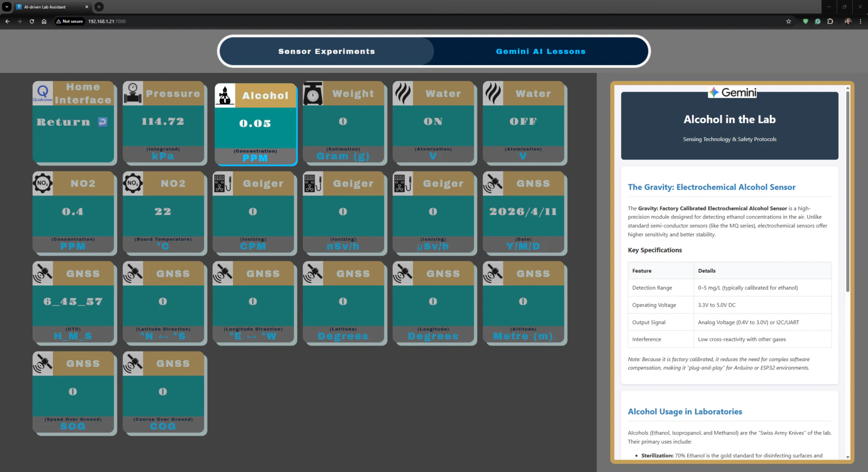
Task: Click the "3.3V to 5.0V DC" table cell
Action: (x=762, y=305)
